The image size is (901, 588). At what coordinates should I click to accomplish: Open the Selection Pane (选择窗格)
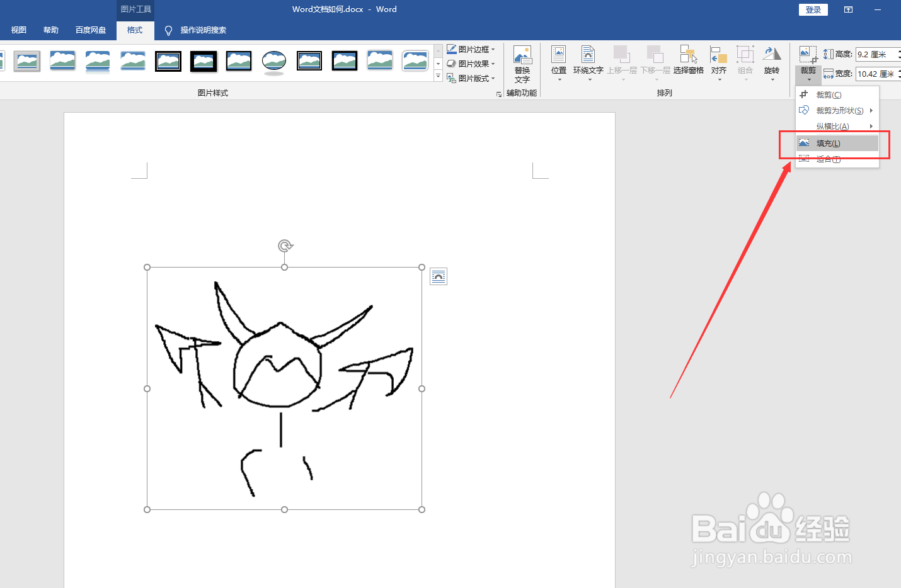(x=688, y=61)
